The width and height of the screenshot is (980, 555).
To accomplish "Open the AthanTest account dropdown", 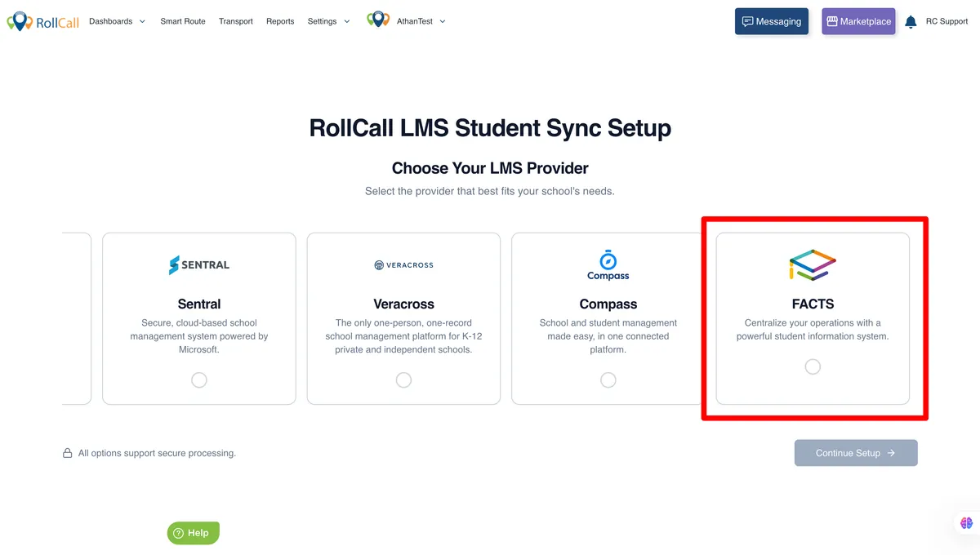I will 421,21.
